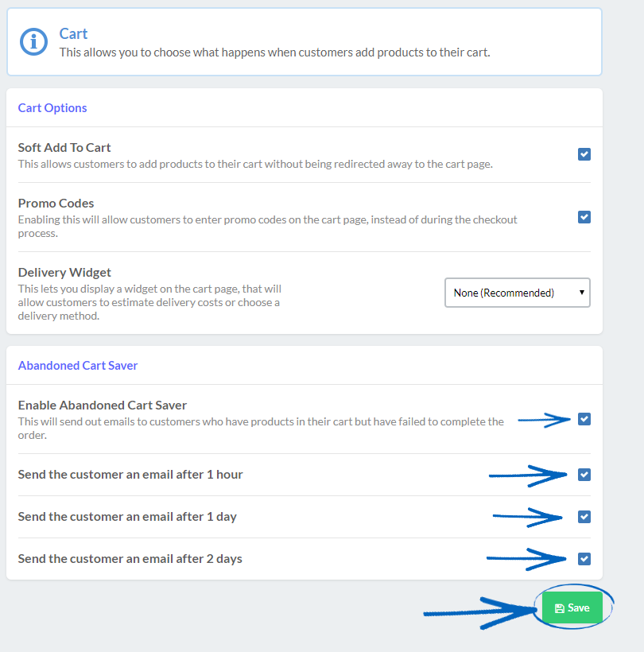This screenshot has height=652, width=644.
Task: Click the circular info icon beside the Cart heading
Action: tap(33, 42)
